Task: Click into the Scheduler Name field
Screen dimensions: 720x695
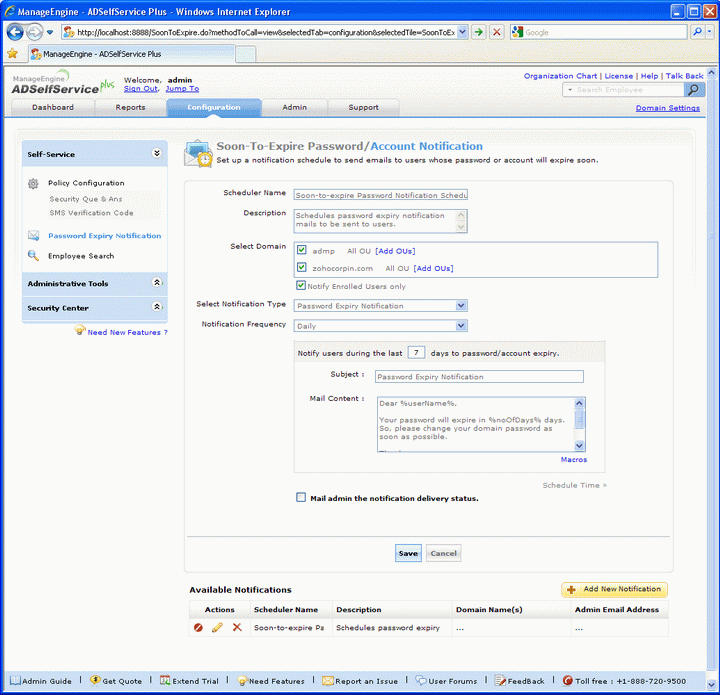Action: tap(380, 195)
